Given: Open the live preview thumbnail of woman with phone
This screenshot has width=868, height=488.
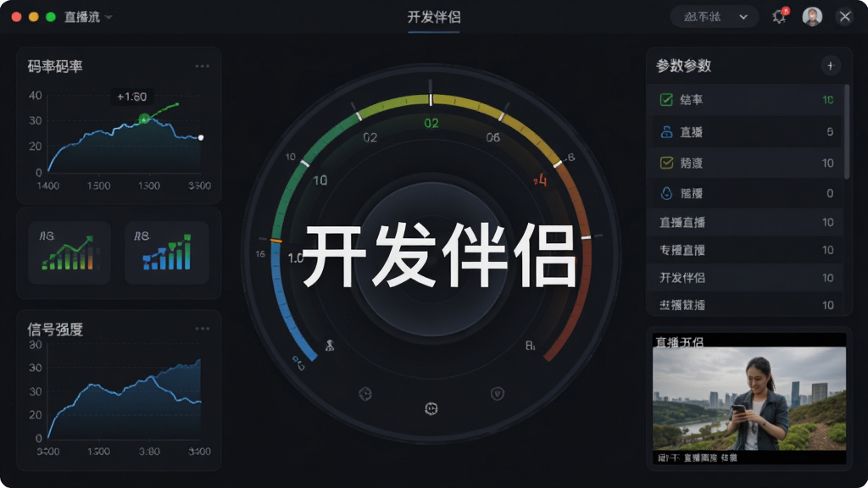Looking at the screenshot, I should [749, 398].
